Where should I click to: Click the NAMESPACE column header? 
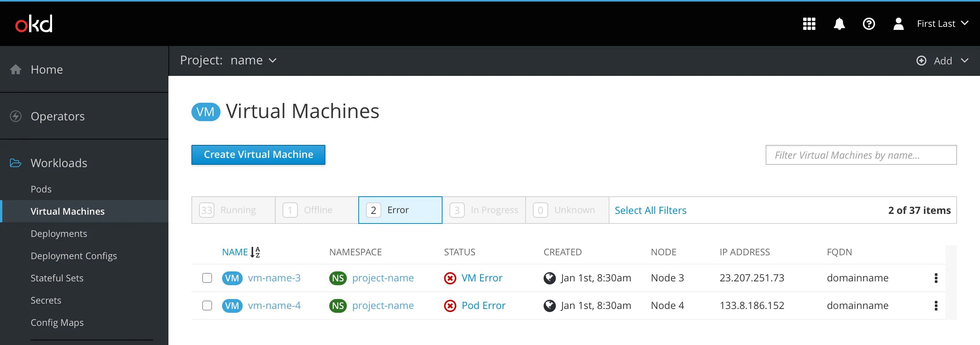[x=355, y=252]
